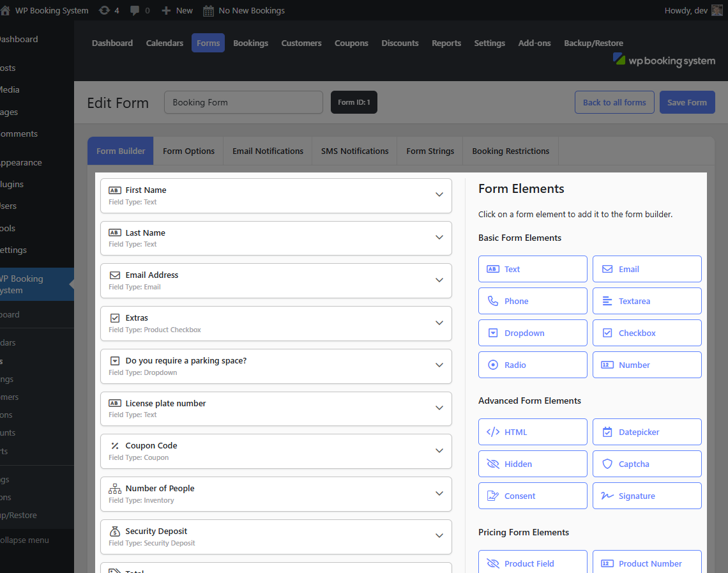The height and width of the screenshot is (573, 728).
Task: Click the pen-document icon in Consent element
Action: click(x=492, y=496)
